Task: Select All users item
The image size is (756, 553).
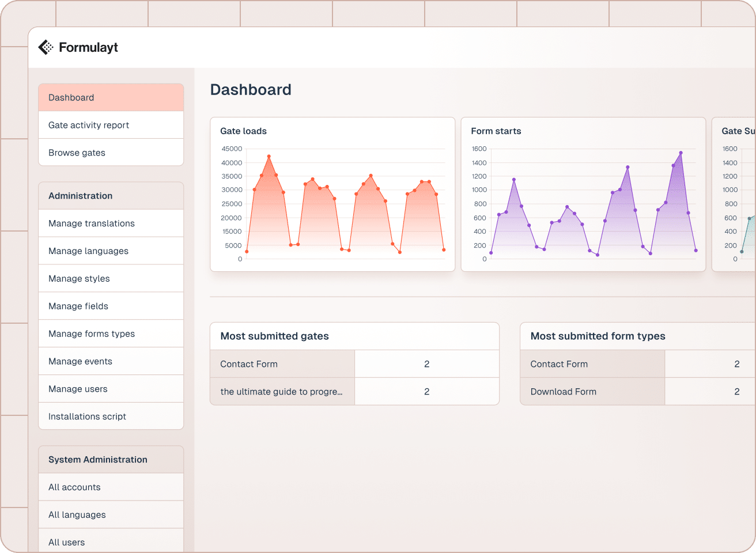Action: coord(111,541)
